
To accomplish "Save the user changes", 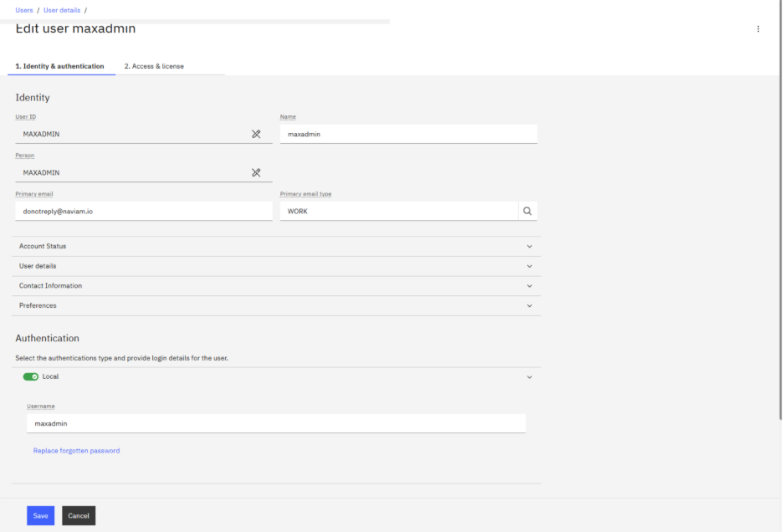I will 40,515.
